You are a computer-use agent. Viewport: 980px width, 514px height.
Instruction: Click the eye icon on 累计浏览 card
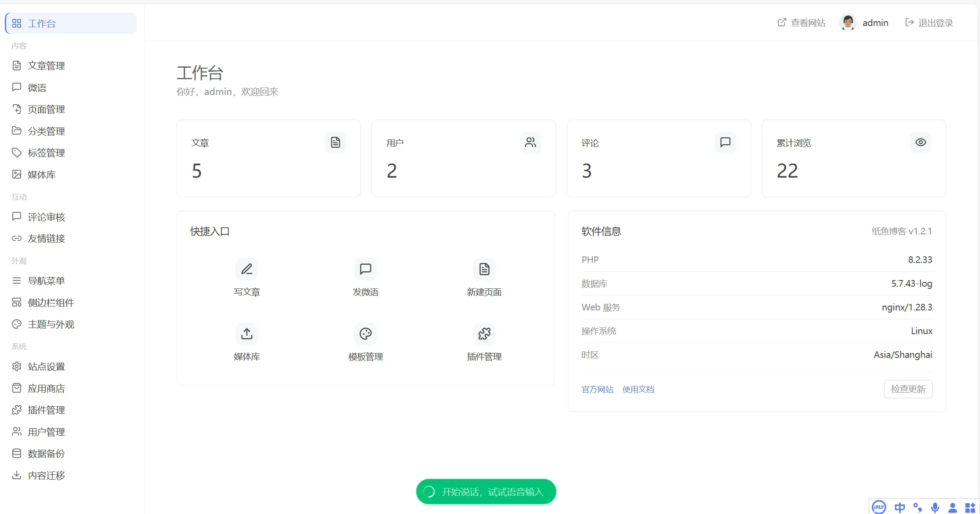pyautogui.click(x=921, y=142)
